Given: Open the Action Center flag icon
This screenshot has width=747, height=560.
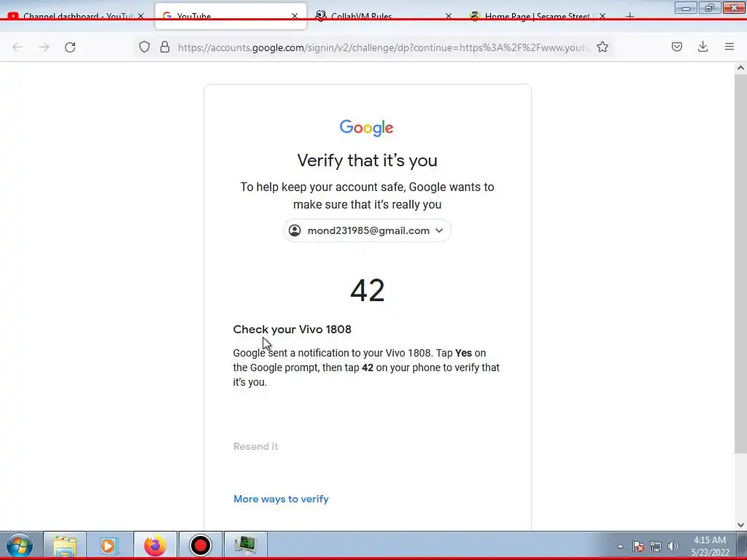Looking at the screenshot, I should click(x=638, y=546).
